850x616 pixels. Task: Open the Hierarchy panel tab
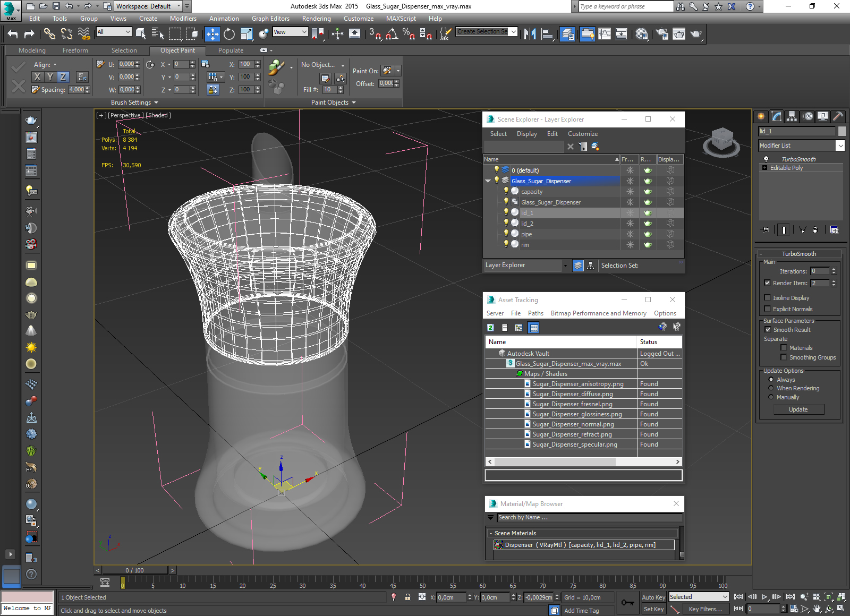[792, 116]
